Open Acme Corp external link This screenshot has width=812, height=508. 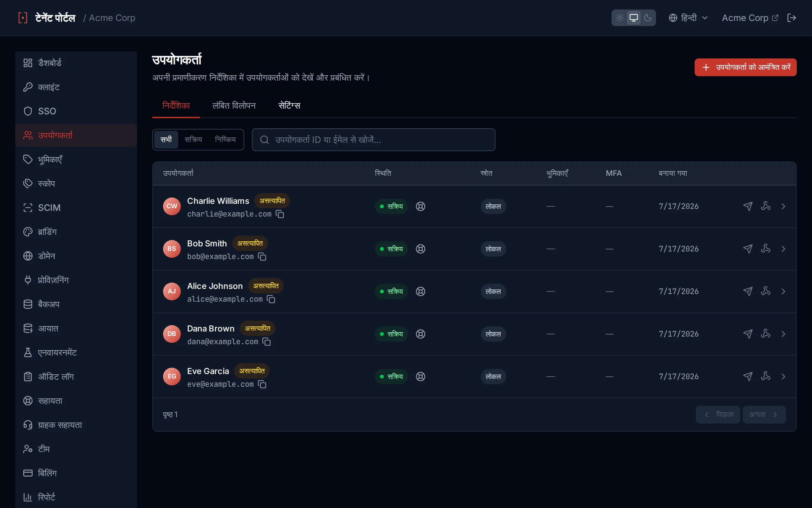750,18
